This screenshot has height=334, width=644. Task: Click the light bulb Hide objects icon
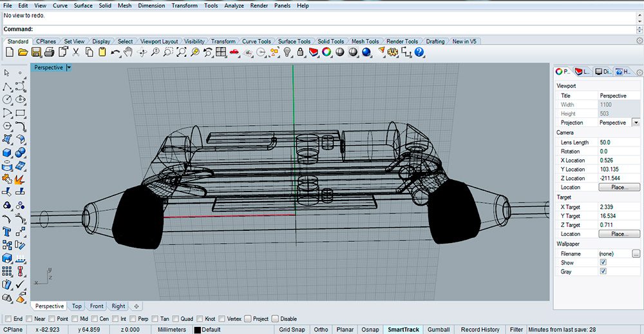(x=288, y=52)
